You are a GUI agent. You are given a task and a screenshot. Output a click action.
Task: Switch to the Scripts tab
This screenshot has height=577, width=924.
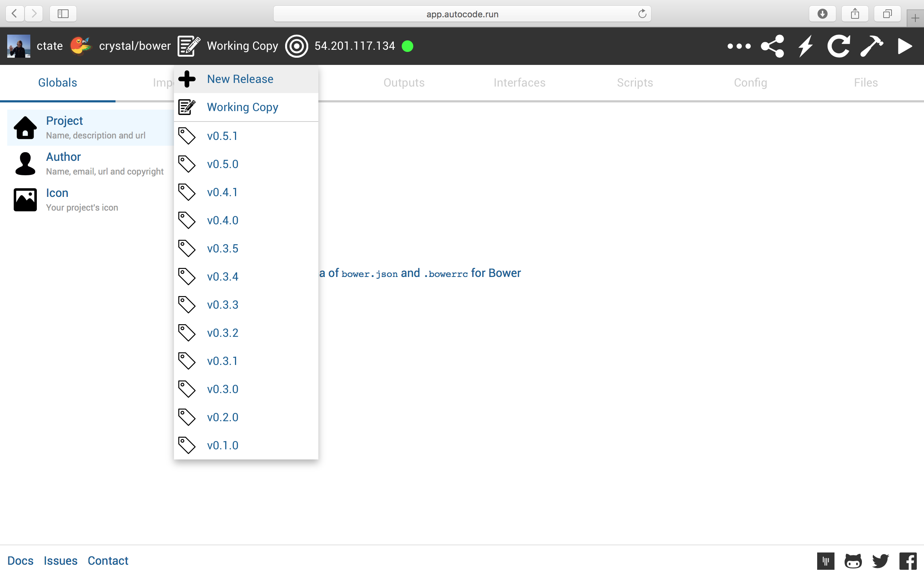click(635, 83)
